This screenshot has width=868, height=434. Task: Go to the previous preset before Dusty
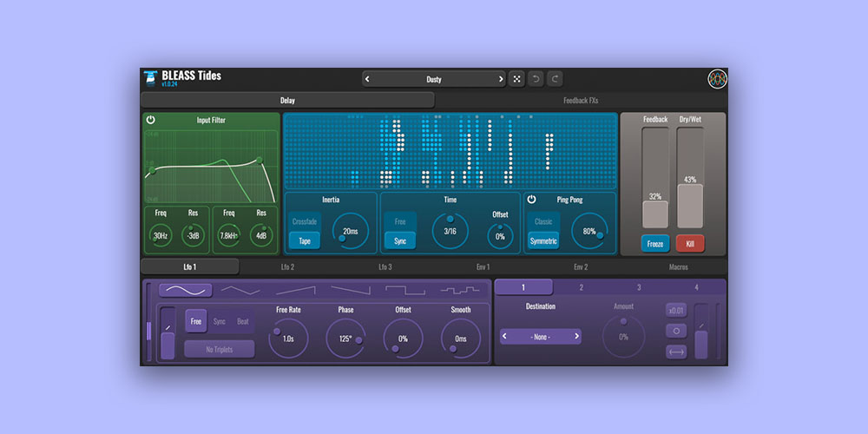(367, 79)
